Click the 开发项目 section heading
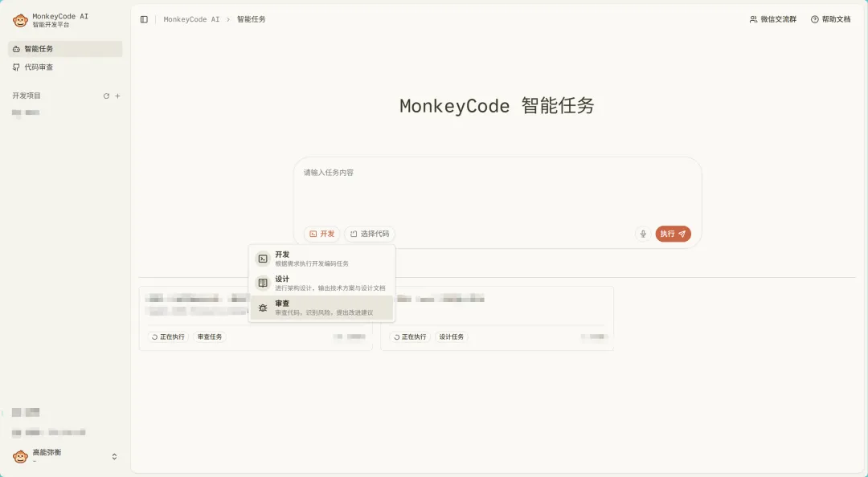Image resolution: width=868 pixels, height=477 pixels. point(27,96)
